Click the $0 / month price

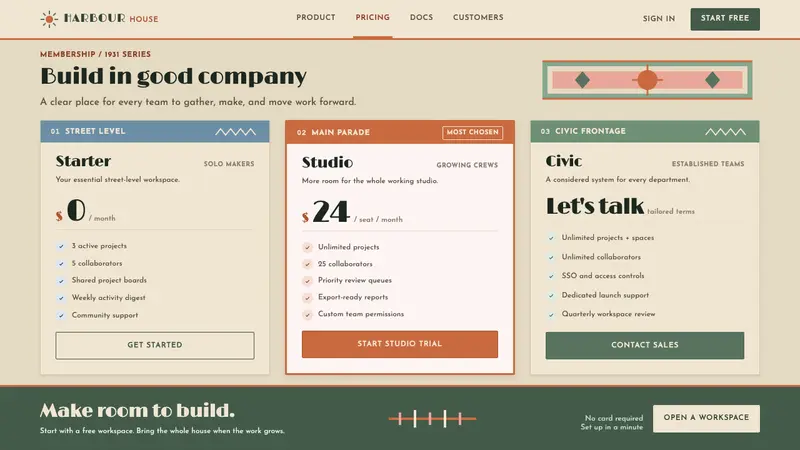click(86, 211)
